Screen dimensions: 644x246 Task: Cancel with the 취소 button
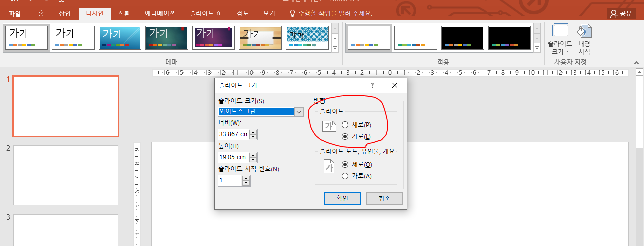click(384, 198)
